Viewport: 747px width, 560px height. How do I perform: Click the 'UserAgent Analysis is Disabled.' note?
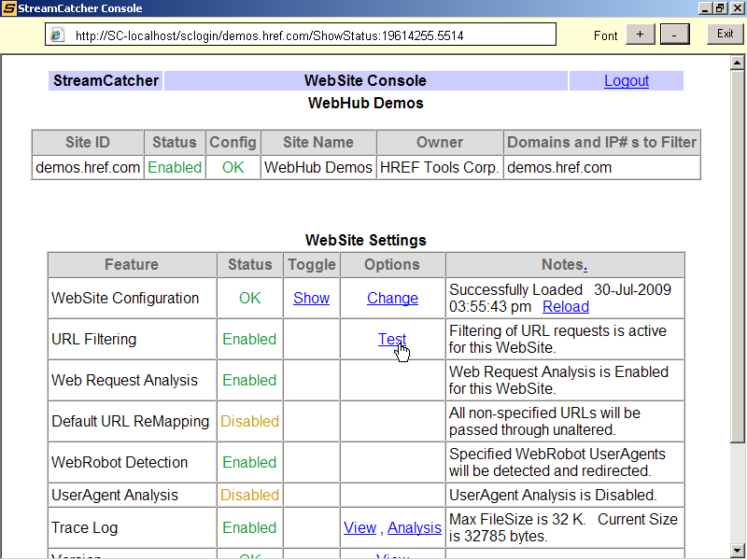click(553, 496)
